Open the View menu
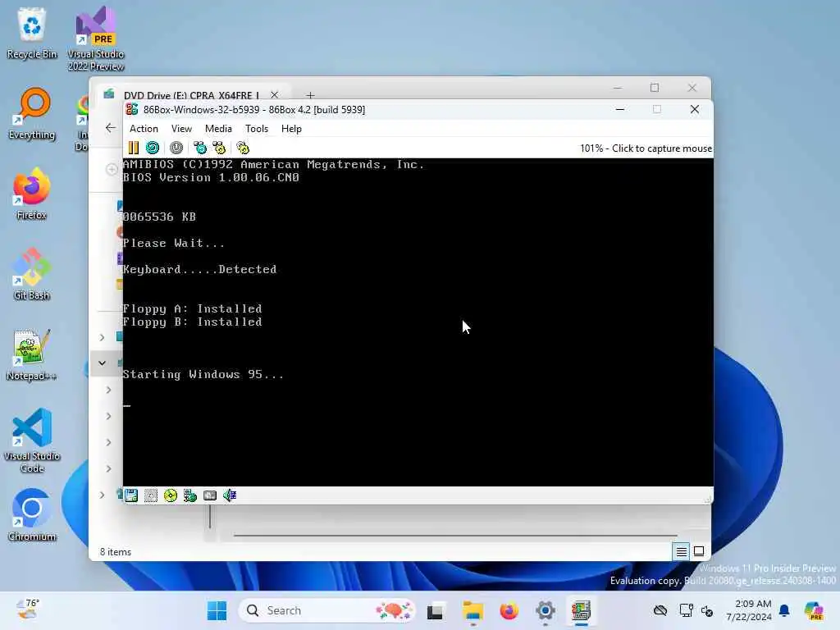The width and height of the screenshot is (840, 630). (181, 129)
